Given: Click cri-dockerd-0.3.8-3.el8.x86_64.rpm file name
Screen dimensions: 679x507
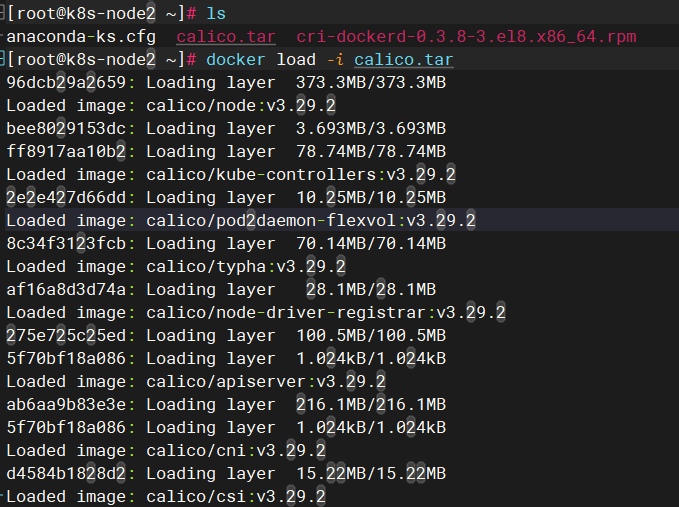Looking at the screenshot, I should point(466,36).
